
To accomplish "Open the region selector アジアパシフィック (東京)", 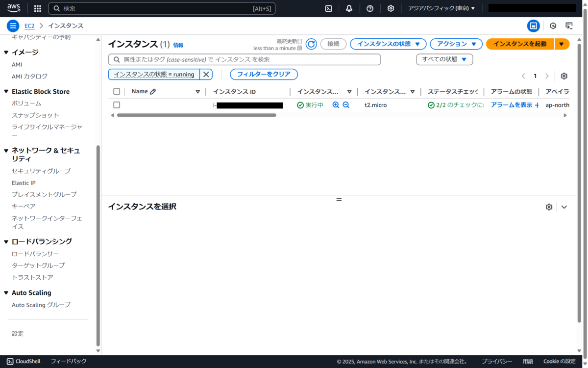I will tap(441, 8).
